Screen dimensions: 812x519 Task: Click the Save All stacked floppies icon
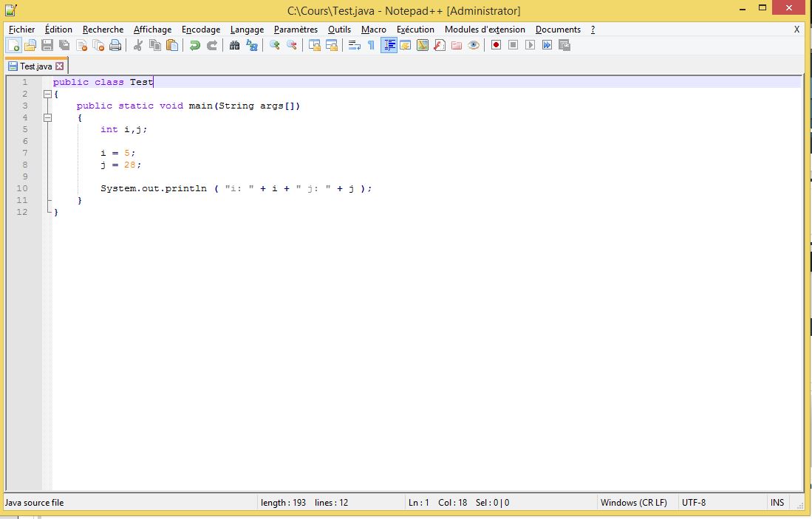(x=64, y=46)
